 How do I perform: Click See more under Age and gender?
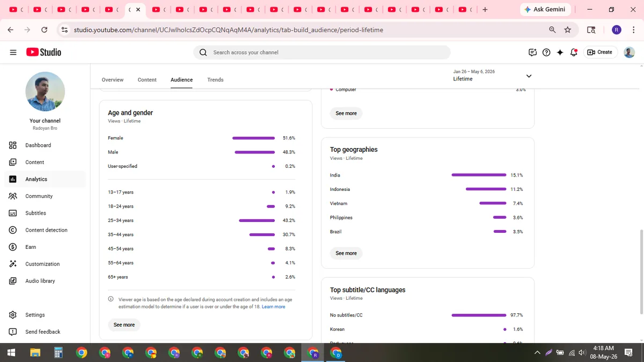[x=124, y=325]
